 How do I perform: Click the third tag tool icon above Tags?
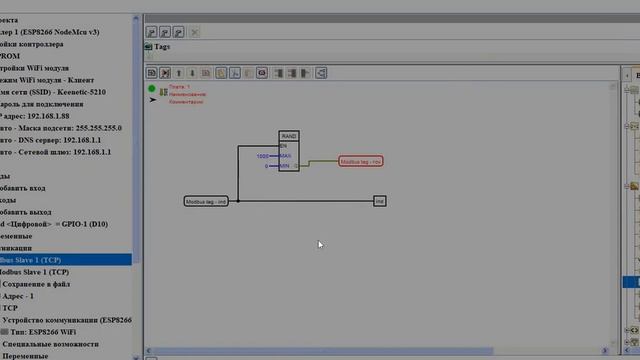(178, 32)
